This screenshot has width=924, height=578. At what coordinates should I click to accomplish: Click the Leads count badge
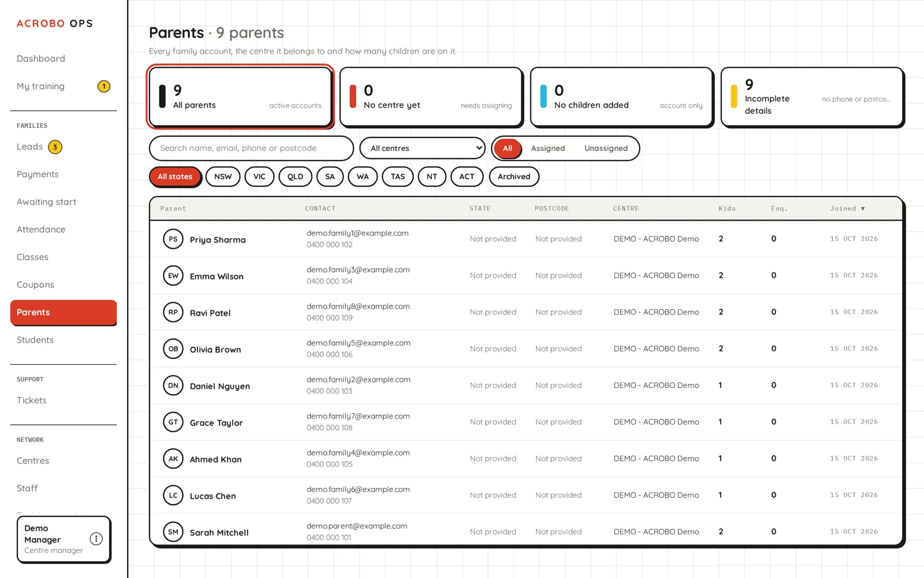[55, 147]
